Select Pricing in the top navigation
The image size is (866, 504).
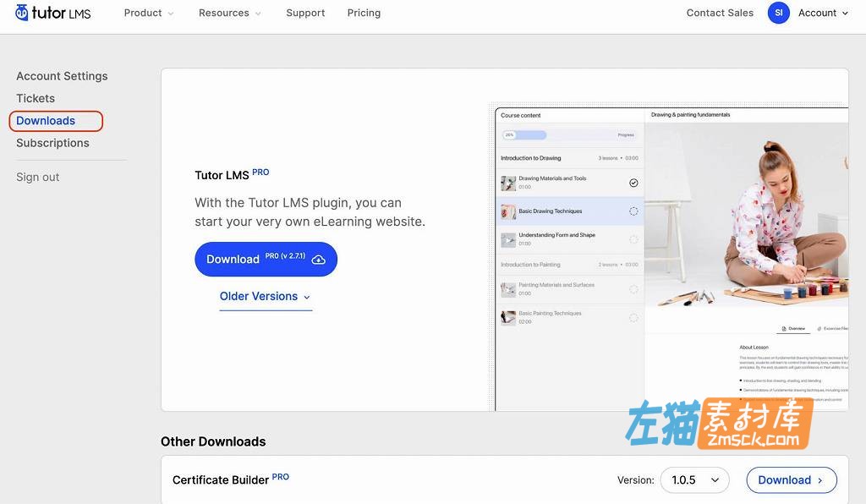[x=364, y=13]
